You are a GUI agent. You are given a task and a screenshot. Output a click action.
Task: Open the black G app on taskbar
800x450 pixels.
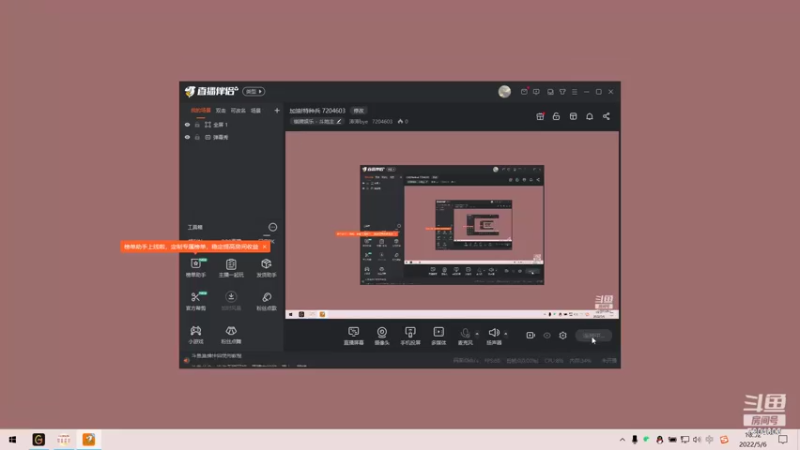coord(38,439)
